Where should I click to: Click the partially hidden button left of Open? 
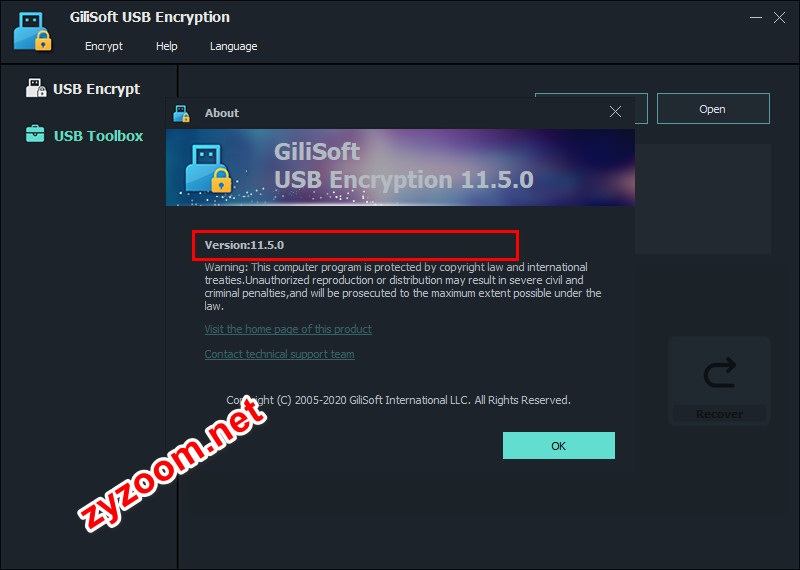pyautogui.click(x=641, y=109)
